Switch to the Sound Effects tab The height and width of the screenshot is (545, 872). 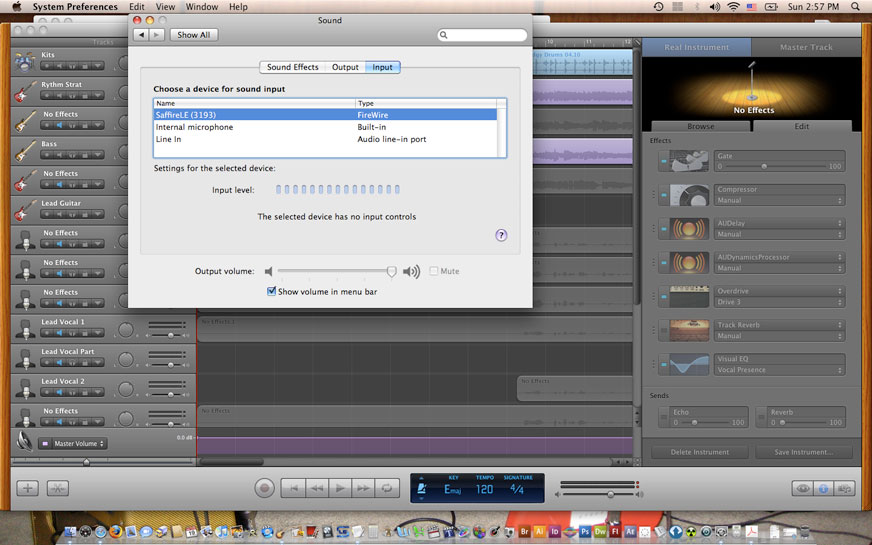point(292,67)
